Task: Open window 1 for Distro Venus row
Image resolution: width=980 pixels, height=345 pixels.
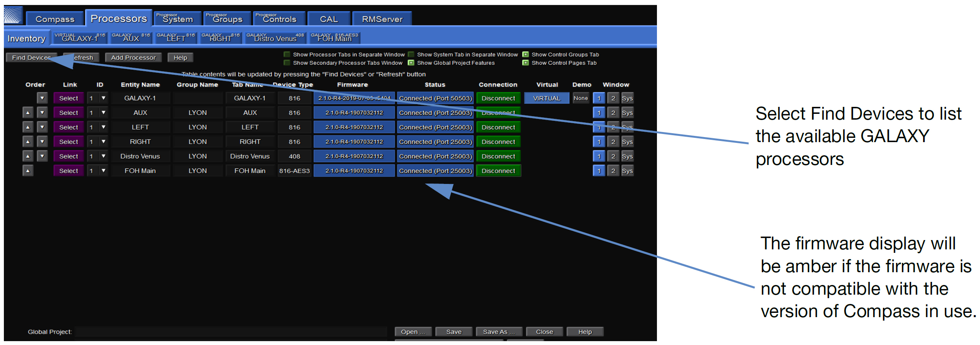Action: point(599,156)
